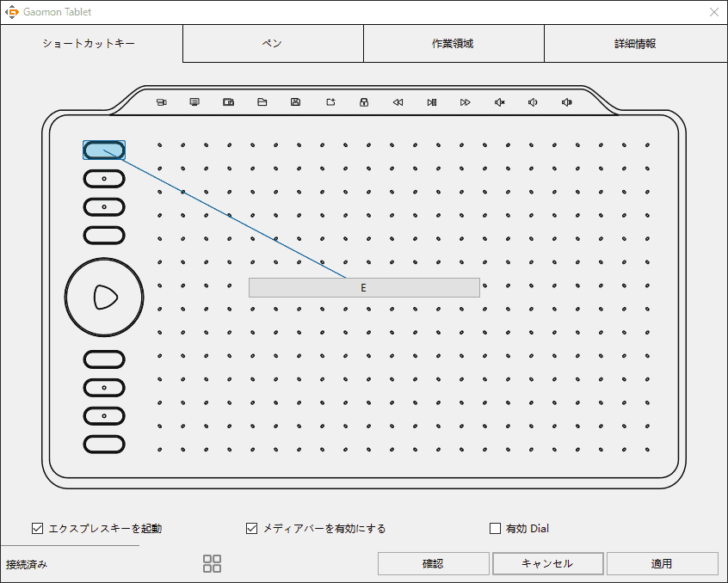Screen dimensions: 728x583
Task: Click the mute speaker icon
Action: [x=500, y=102]
